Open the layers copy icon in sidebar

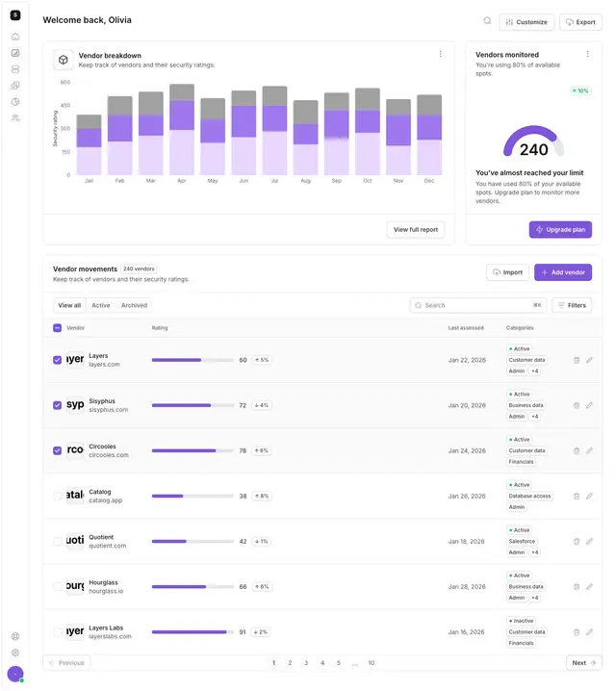click(x=15, y=86)
